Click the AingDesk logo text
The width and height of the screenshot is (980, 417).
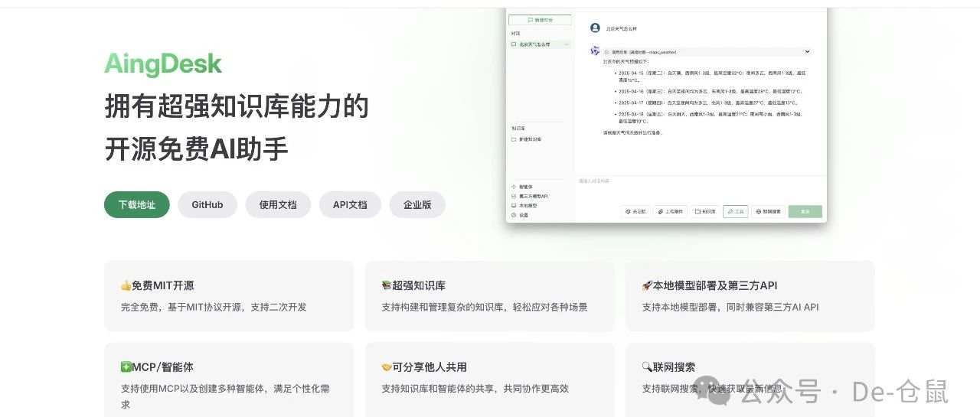click(163, 64)
